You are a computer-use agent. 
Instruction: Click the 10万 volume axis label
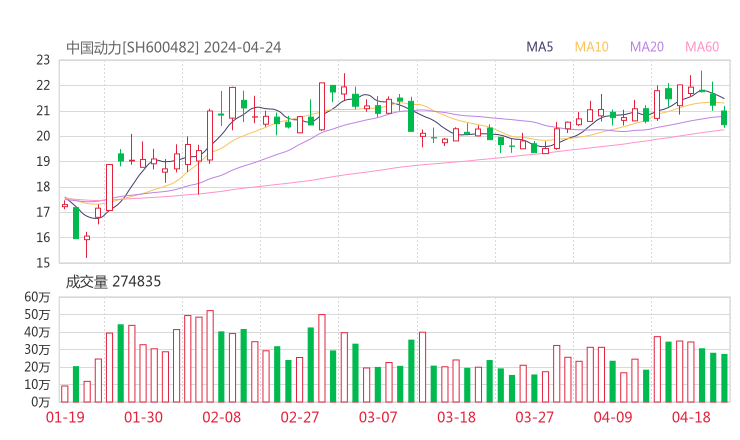(x=37, y=384)
